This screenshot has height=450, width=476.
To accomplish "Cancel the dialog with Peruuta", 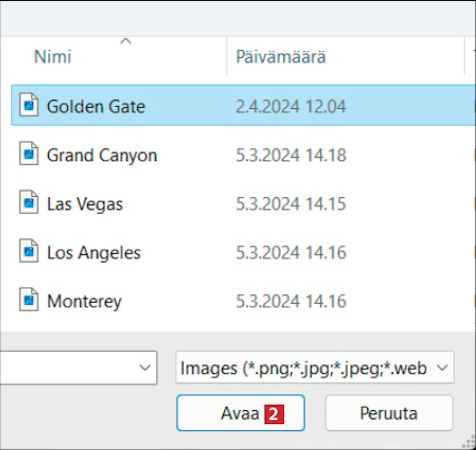I will [x=389, y=413].
